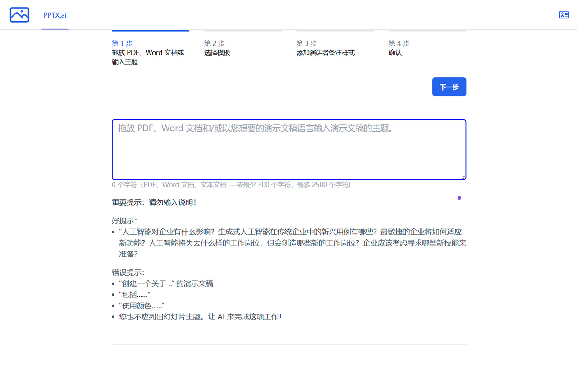Viewport: 577px width, 392px height.
Task: Focus the presentation topic text area
Action: coord(288,149)
